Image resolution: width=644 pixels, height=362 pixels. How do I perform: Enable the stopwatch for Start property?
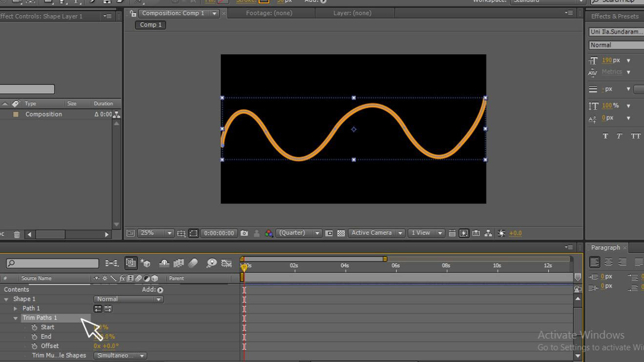[34, 327]
